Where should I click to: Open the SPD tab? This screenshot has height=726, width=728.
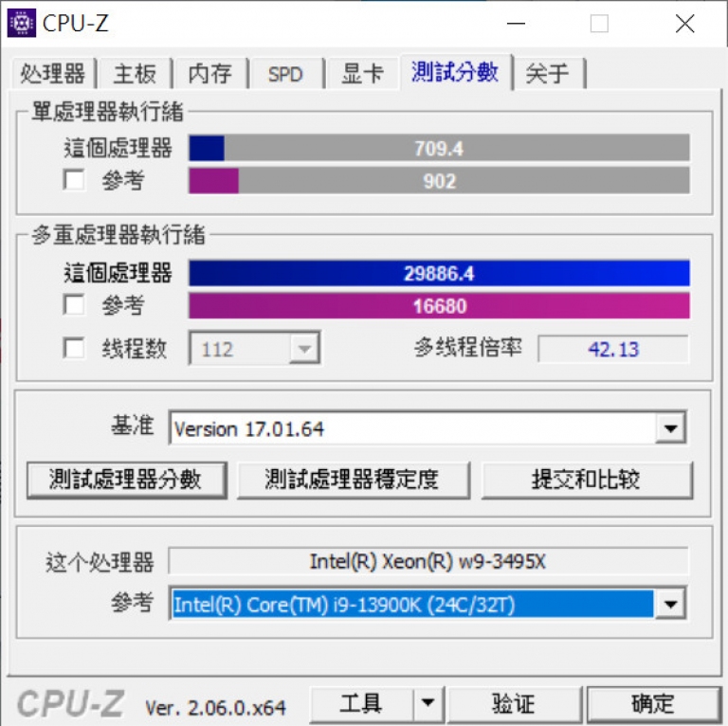[285, 73]
